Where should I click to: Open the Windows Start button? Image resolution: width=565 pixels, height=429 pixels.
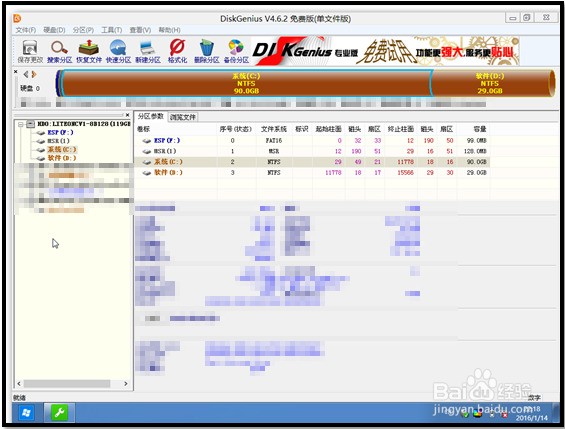click(26, 412)
